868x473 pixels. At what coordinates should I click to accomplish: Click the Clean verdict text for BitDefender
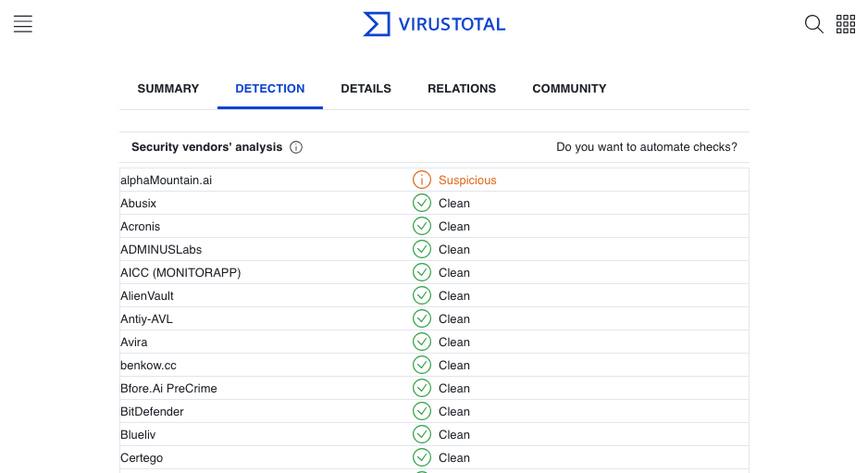coord(454,412)
